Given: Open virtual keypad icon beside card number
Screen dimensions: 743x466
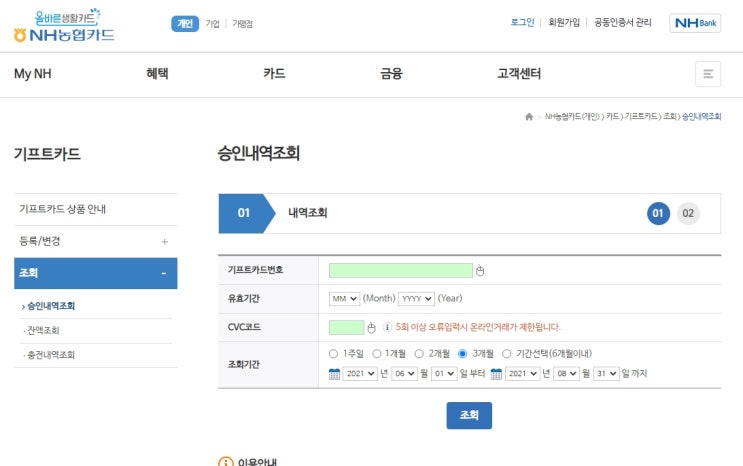Looking at the screenshot, I should point(480,271).
